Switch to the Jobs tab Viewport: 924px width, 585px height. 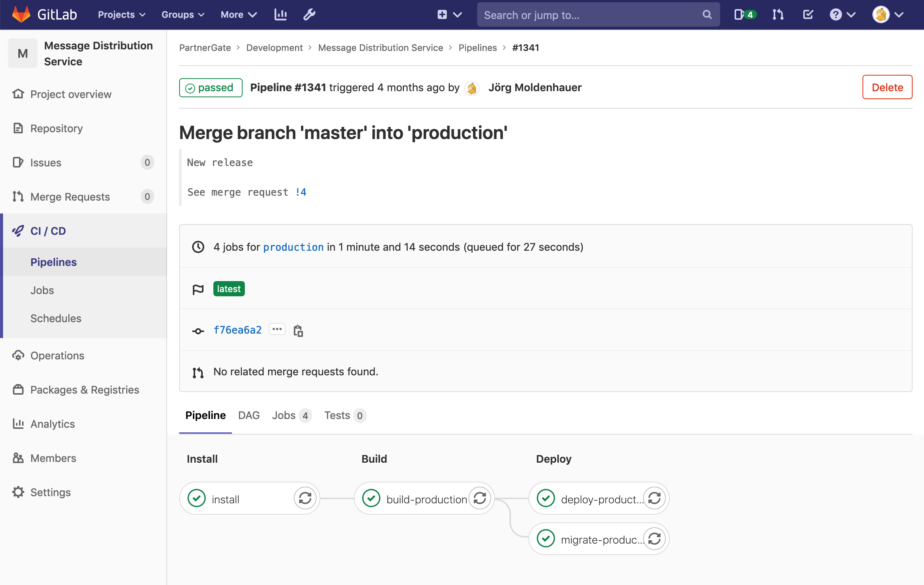(x=292, y=415)
